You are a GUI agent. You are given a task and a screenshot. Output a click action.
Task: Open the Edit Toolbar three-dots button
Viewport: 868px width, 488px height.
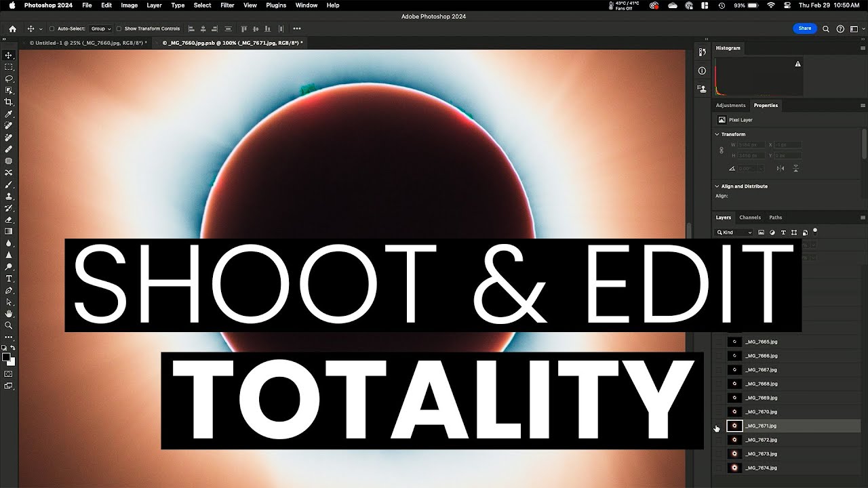[9, 337]
